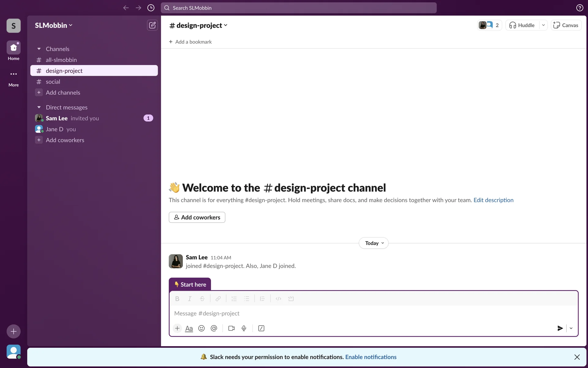Open the History clock icon

[151, 8]
